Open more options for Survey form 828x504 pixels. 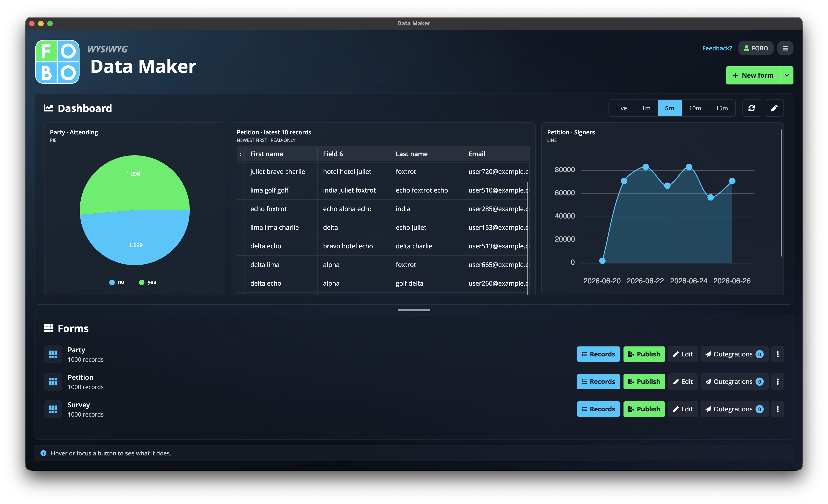[x=777, y=409]
